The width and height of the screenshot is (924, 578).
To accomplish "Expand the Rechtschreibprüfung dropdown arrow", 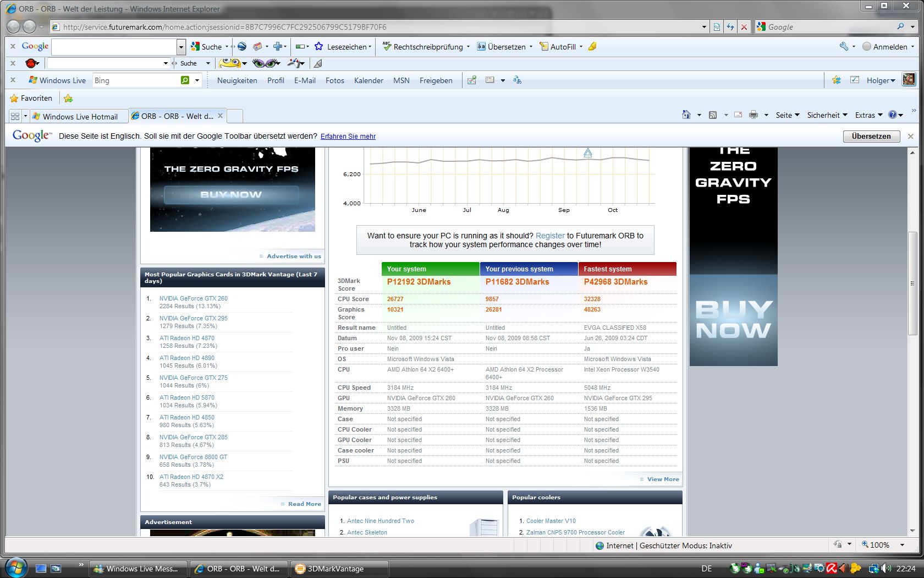I will tap(468, 47).
